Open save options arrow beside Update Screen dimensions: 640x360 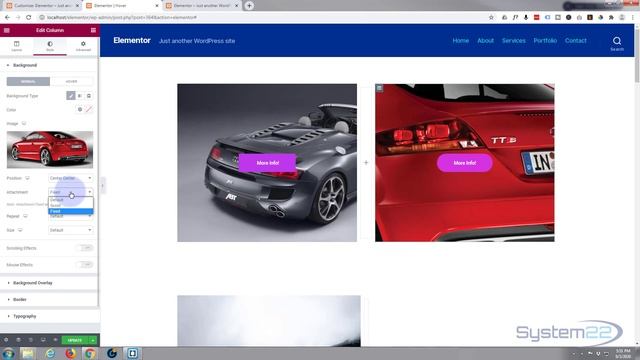coord(93,340)
